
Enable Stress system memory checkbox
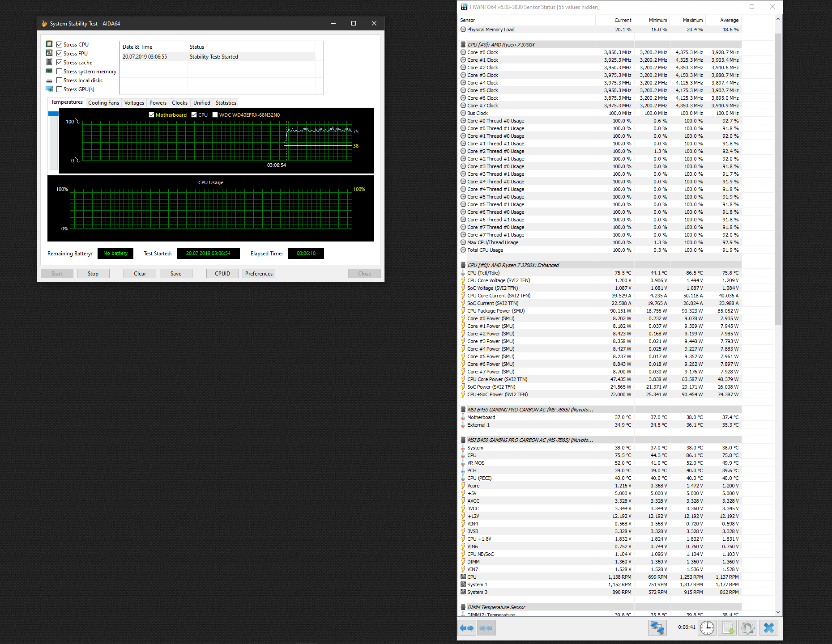pos(60,71)
